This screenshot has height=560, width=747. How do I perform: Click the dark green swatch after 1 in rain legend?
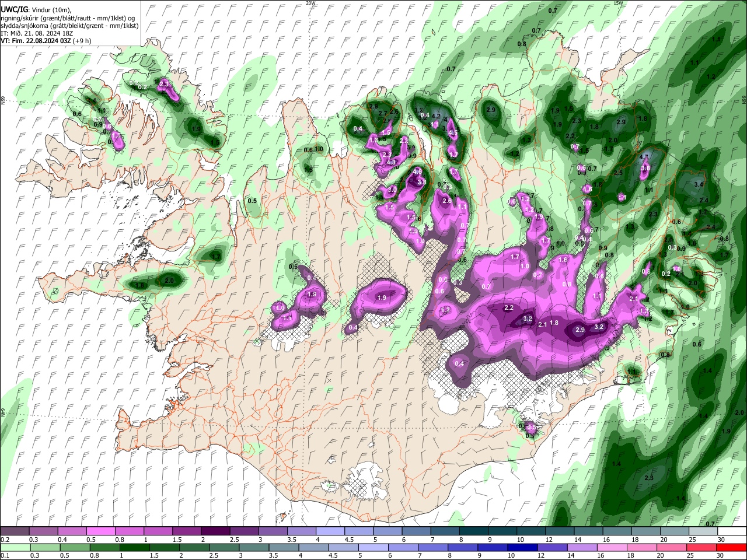134,548
